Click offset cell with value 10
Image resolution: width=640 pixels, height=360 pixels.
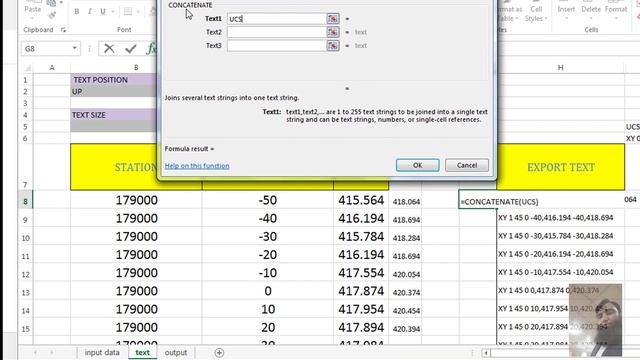(268, 309)
